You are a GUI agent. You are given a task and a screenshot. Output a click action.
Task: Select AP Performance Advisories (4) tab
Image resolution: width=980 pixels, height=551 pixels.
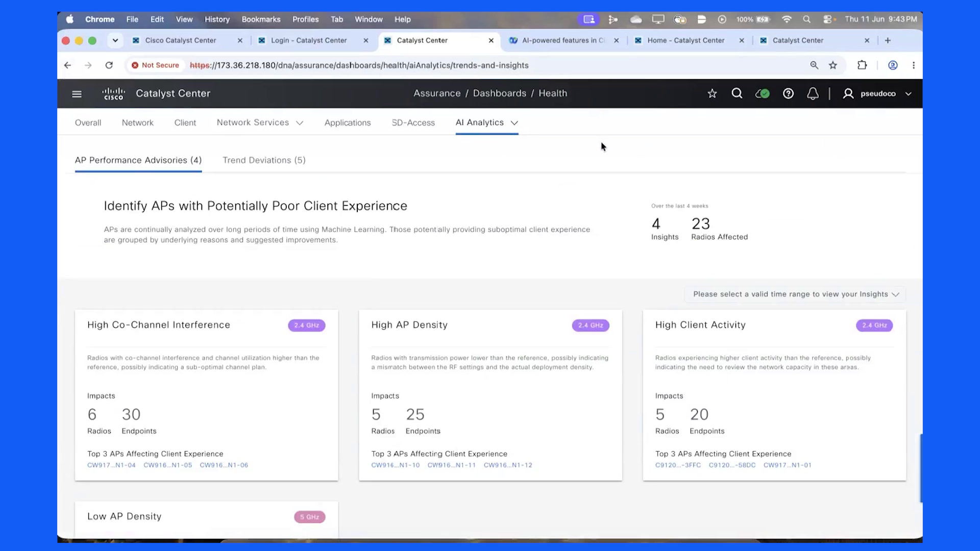(138, 160)
